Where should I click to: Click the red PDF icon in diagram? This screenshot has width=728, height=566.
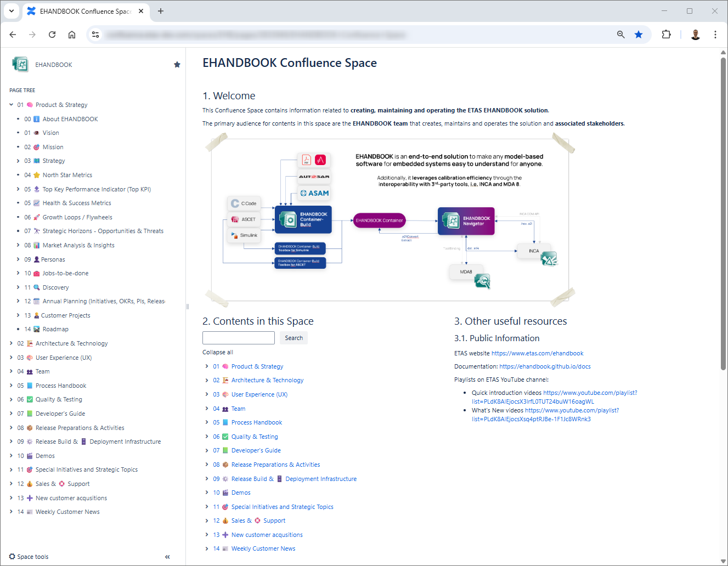point(306,160)
